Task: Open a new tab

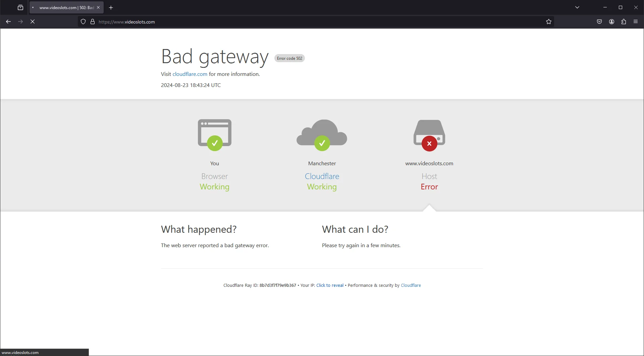Action: click(111, 7)
